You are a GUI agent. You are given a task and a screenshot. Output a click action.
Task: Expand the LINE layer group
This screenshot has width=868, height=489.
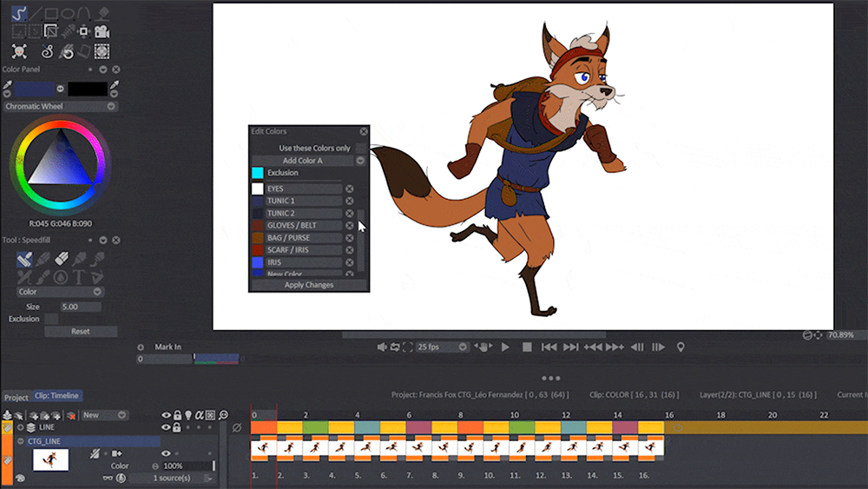point(21,427)
